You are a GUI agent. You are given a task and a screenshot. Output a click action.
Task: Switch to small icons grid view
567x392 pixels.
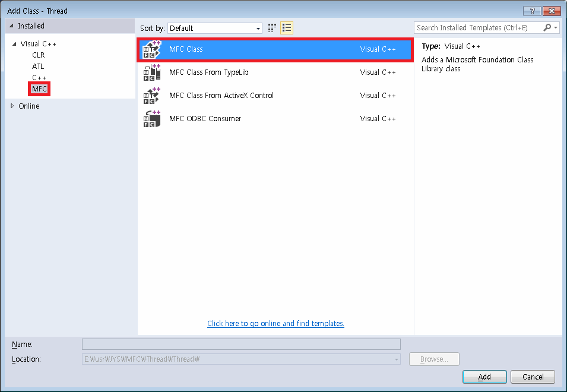[x=272, y=28]
